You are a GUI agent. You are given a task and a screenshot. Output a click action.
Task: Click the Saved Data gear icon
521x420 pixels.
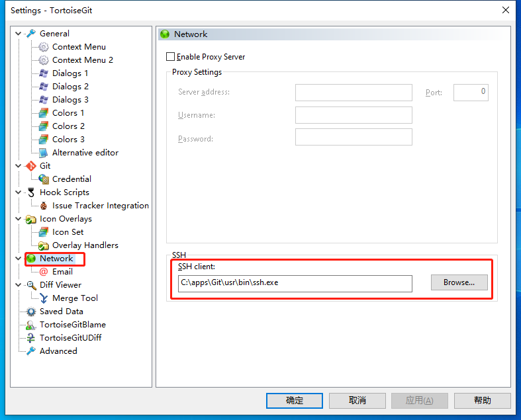coord(31,312)
